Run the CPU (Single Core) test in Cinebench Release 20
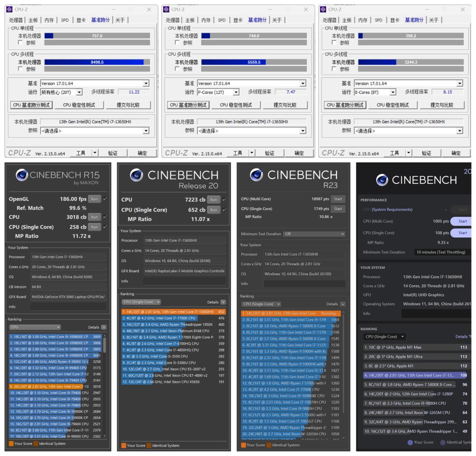 click(x=213, y=210)
